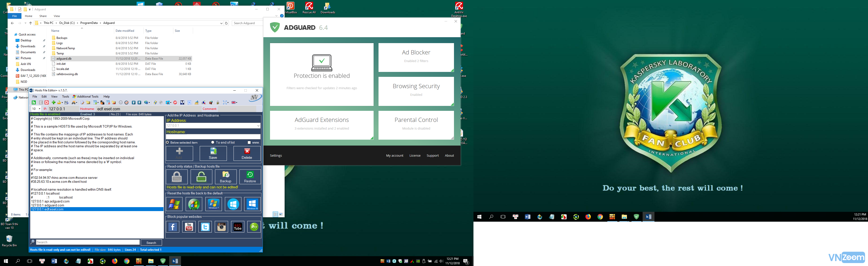Click the green Ru block icon
This screenshot has height=266, width=868.
254,227
